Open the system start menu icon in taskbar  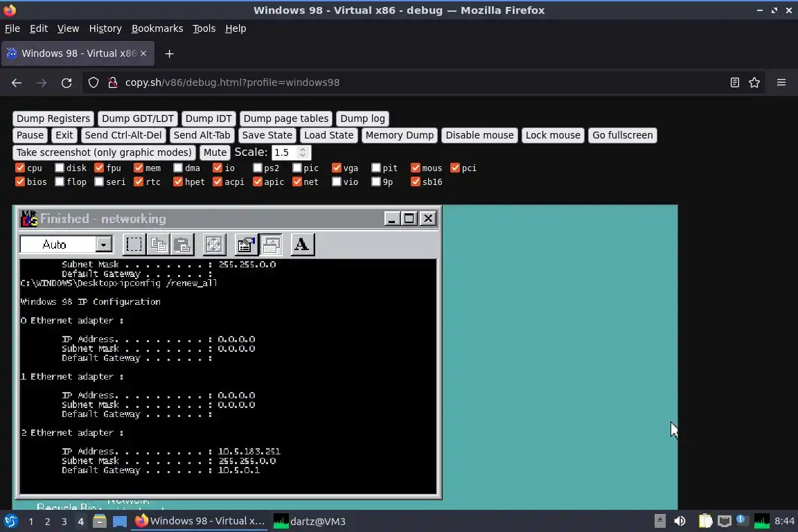pyautogui.click(x=10, y=522)
